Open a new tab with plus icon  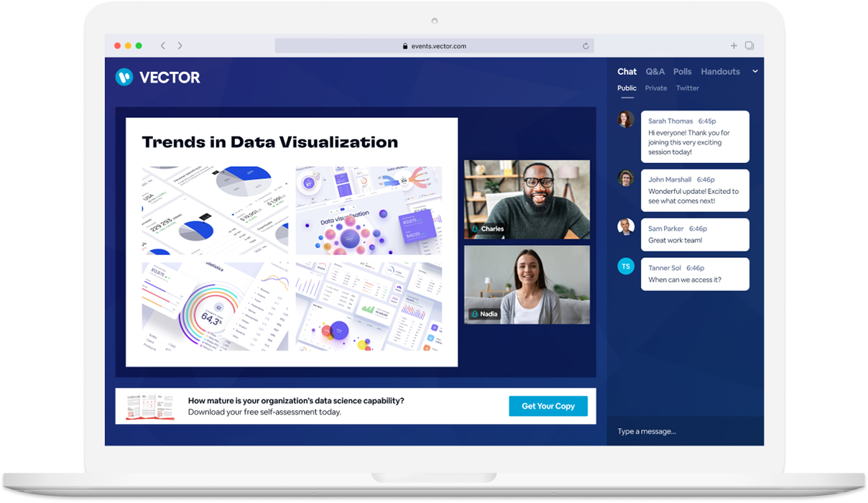click(734, 46)
